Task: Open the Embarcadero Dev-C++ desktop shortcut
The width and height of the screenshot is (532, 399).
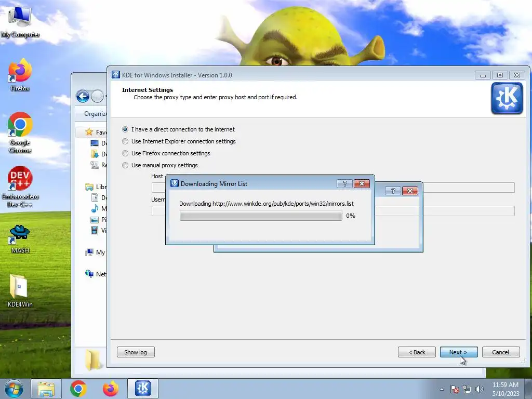Action: point(20,187)
